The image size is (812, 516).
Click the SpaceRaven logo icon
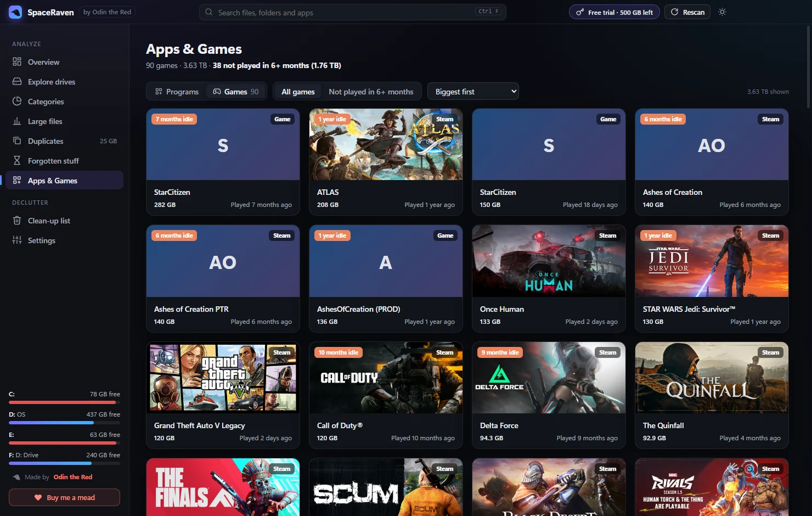[x=15, y=12]
